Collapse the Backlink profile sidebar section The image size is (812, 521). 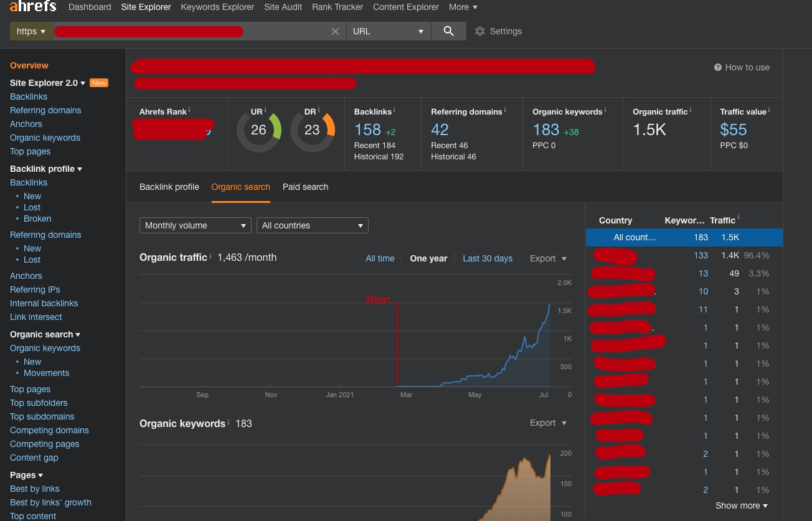click(x=46, y=169)
